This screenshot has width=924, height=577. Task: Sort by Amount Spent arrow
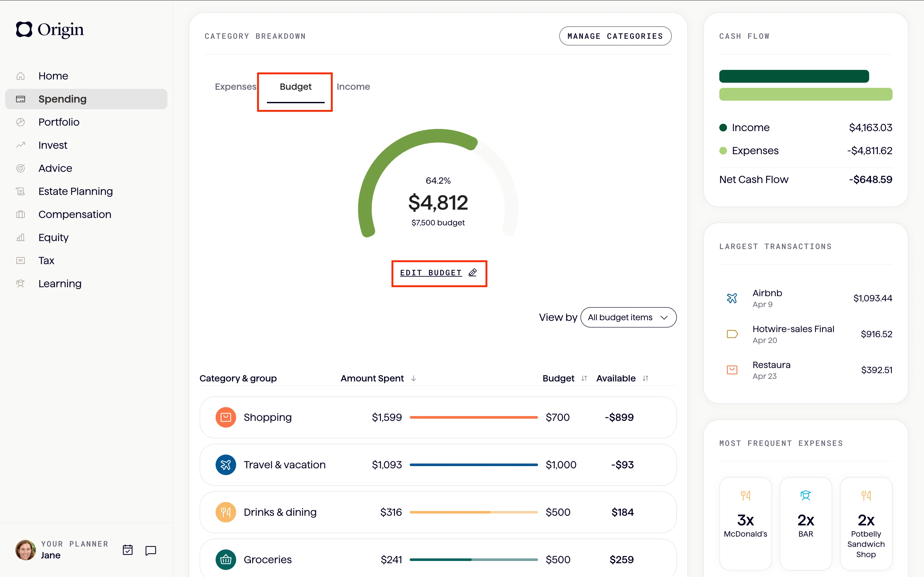click(414, 378)
